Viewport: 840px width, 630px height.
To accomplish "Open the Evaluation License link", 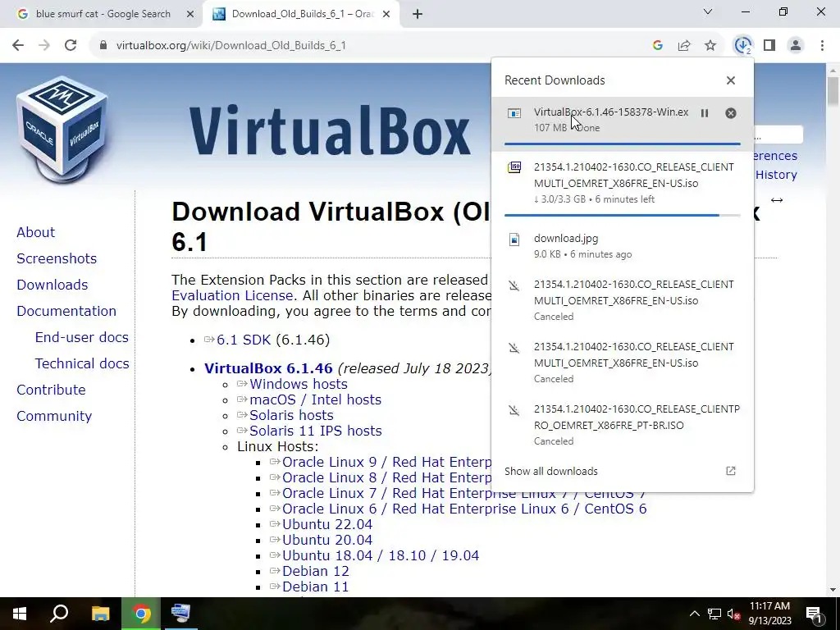I will click(232, 295).
